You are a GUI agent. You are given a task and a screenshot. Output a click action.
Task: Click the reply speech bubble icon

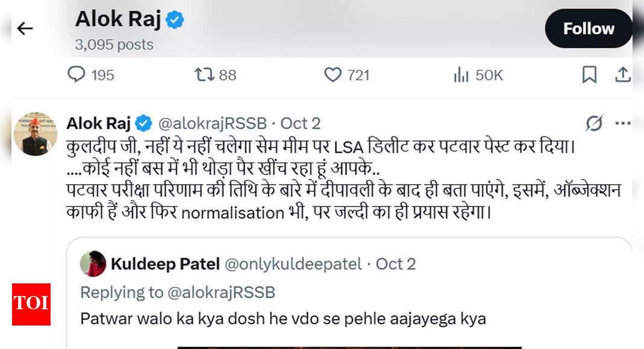[76, 75]
